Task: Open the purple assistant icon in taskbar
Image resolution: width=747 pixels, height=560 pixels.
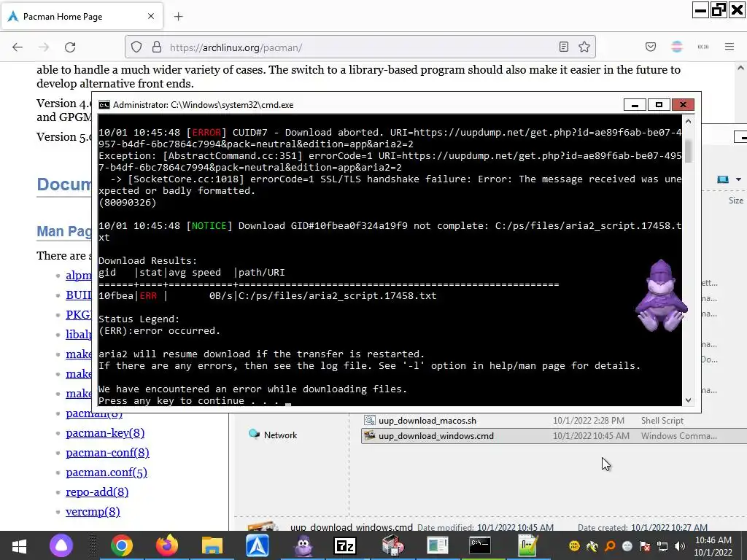Action: 61,545
